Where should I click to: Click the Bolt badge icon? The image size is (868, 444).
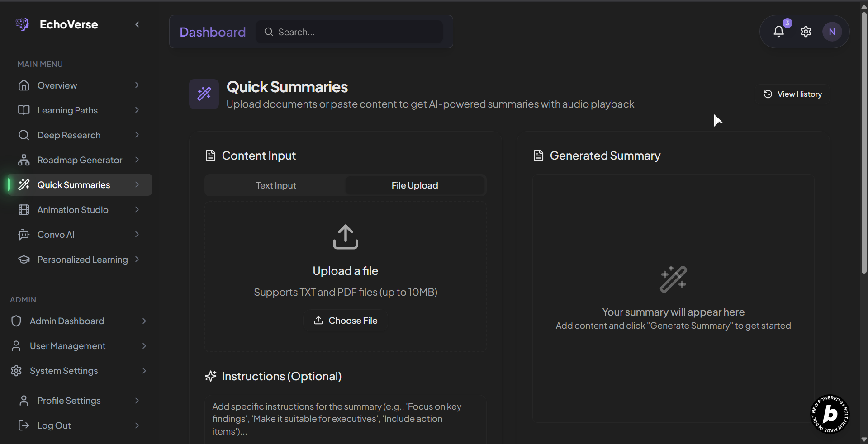830,414
